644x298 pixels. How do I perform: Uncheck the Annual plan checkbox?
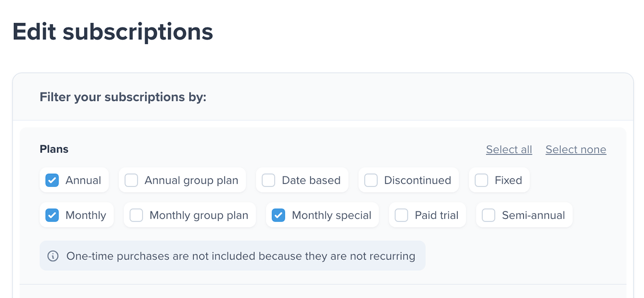point(52,180)
